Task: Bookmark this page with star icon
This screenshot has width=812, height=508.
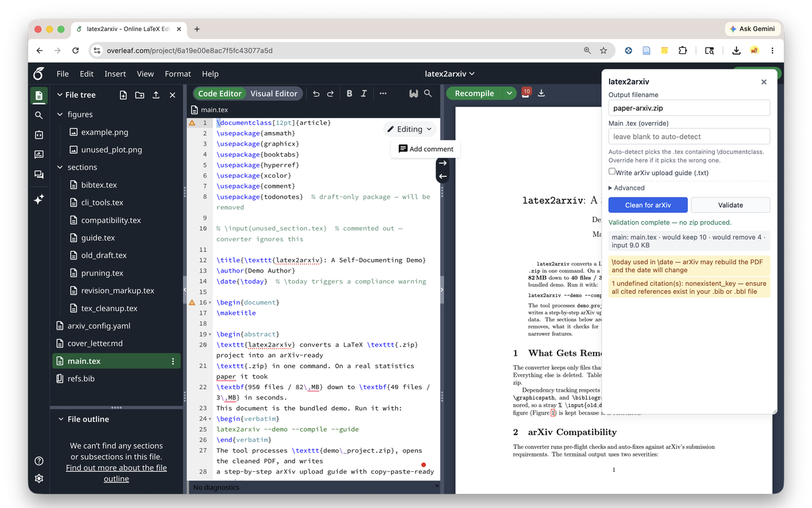Action: click(603, 50)
